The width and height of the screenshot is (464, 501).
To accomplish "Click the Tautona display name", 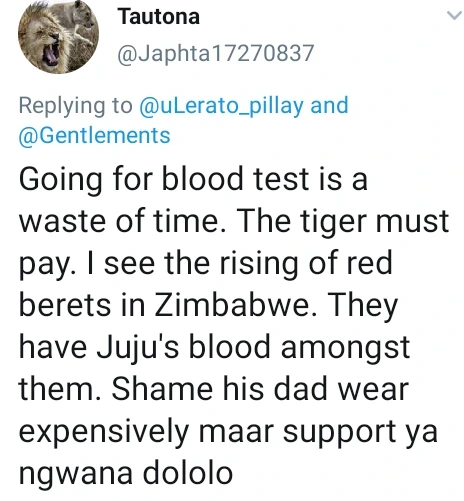I will point(158,17).
